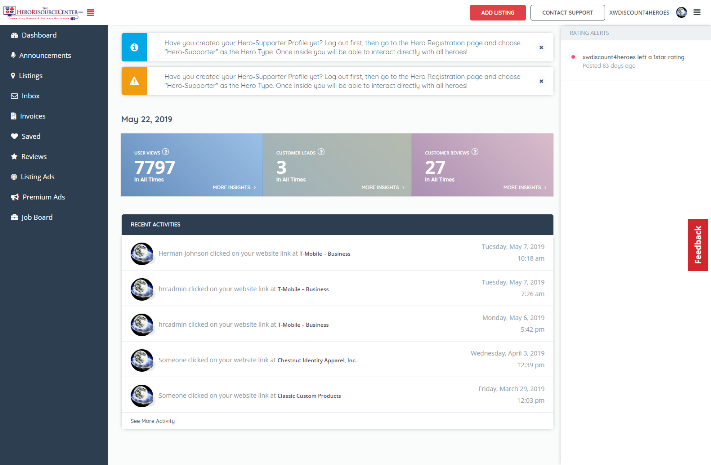Viewport: 711px width, 465px height.
Task: Close the orange warning alert banner
Action: click(x=541, y=81)
